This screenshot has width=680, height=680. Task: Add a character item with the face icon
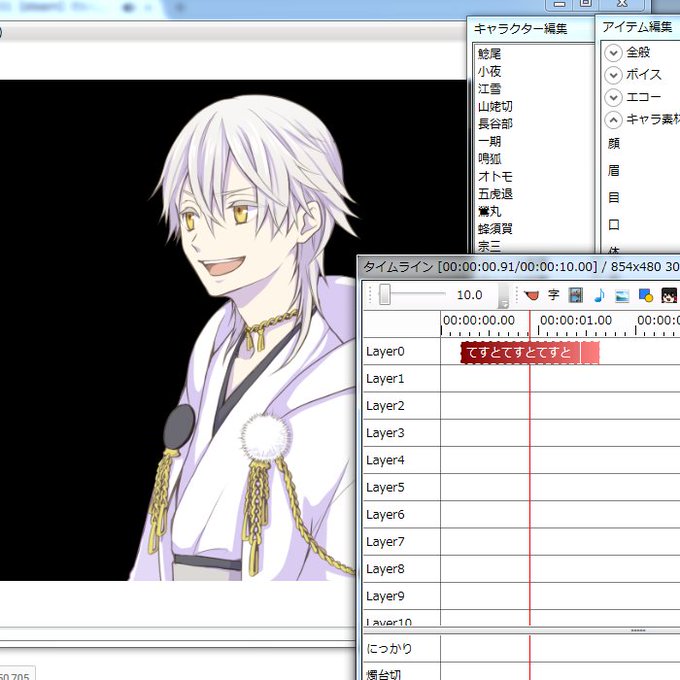click(x=669, y=295)
